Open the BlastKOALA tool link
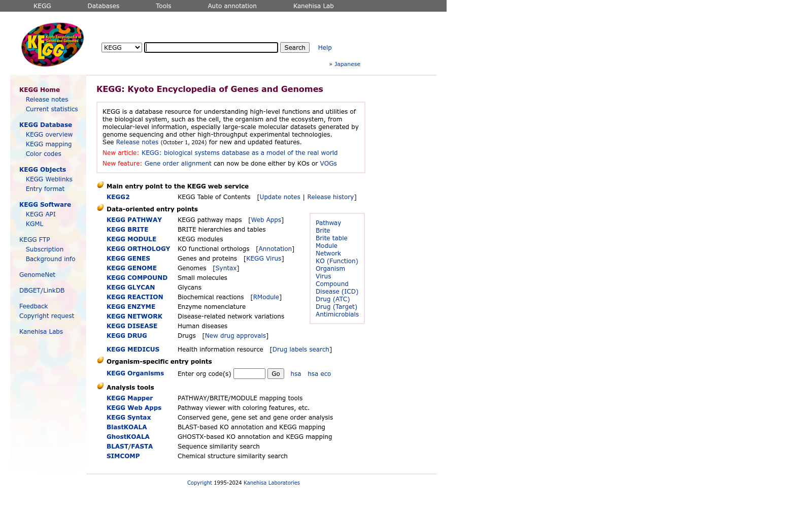The image size is (812, 508). coord(127,427)
